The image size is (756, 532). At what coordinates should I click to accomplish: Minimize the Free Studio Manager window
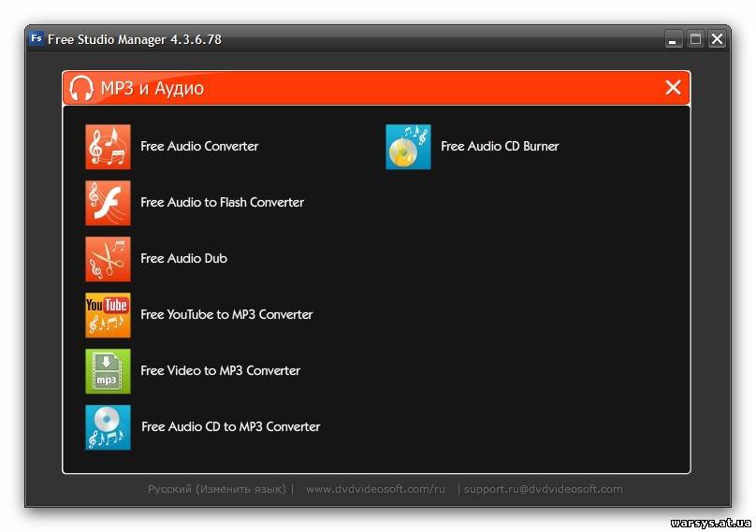tap(673, 39)
